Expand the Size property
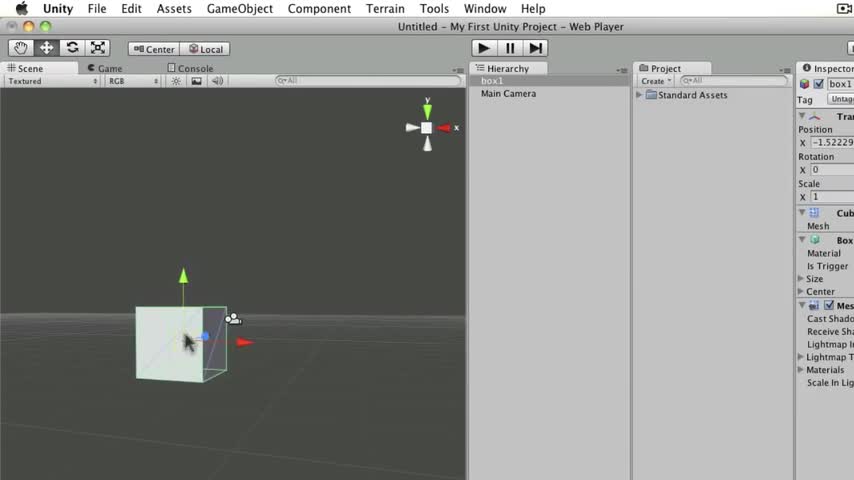This screenshot has width=854, height=480. (x=801, y=278)
